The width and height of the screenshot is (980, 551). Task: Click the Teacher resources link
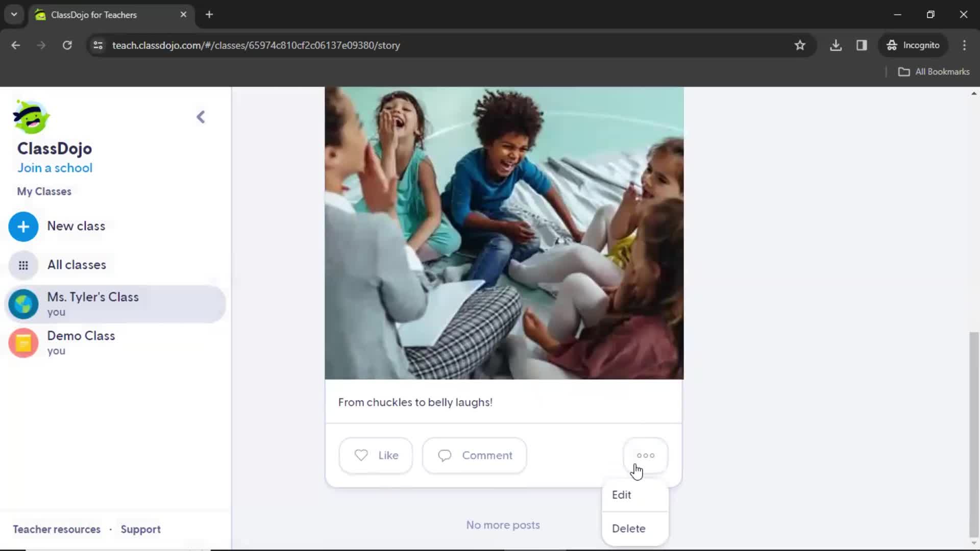[x=56, y=529]
